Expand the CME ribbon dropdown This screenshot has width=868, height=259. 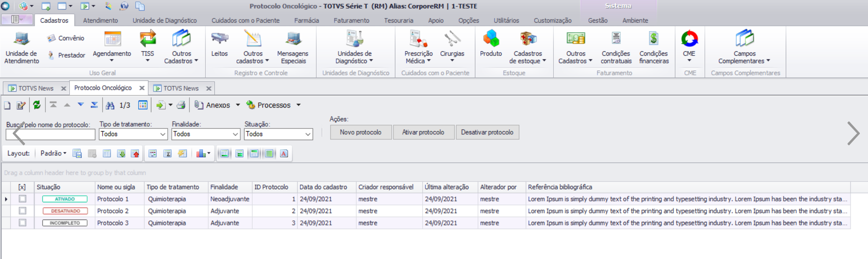pos(689,60)
